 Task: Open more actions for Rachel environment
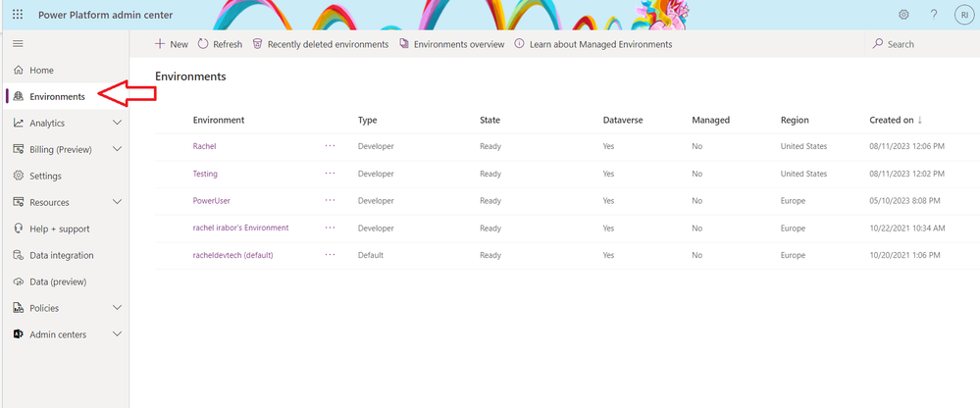tap(330, 145)
